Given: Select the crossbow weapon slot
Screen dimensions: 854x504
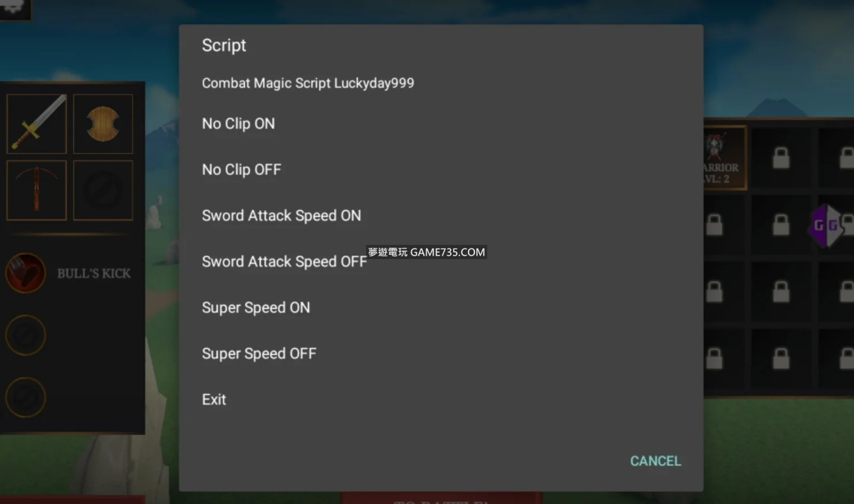Looking at the screenshot, I should [x=36, y=190].
